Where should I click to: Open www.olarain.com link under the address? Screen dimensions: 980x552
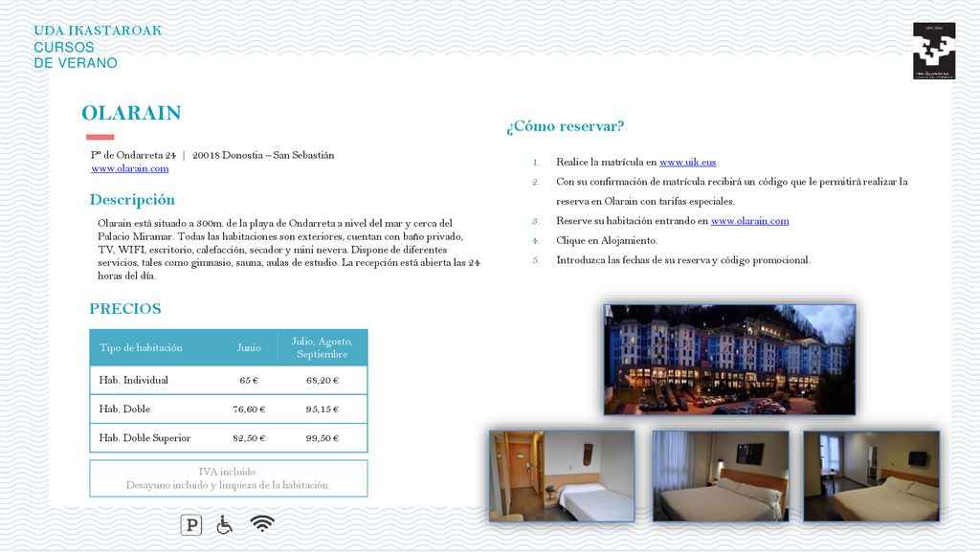coord(129,168)
